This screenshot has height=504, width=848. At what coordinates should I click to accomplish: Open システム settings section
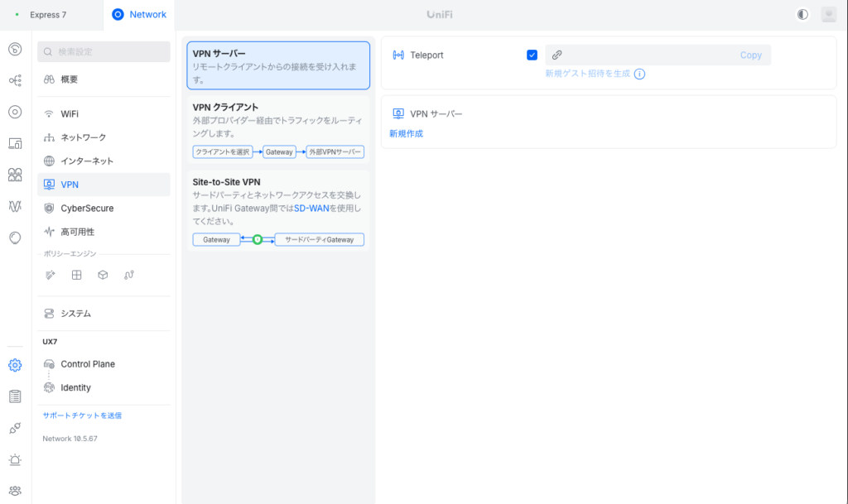[x=104, y=314]
